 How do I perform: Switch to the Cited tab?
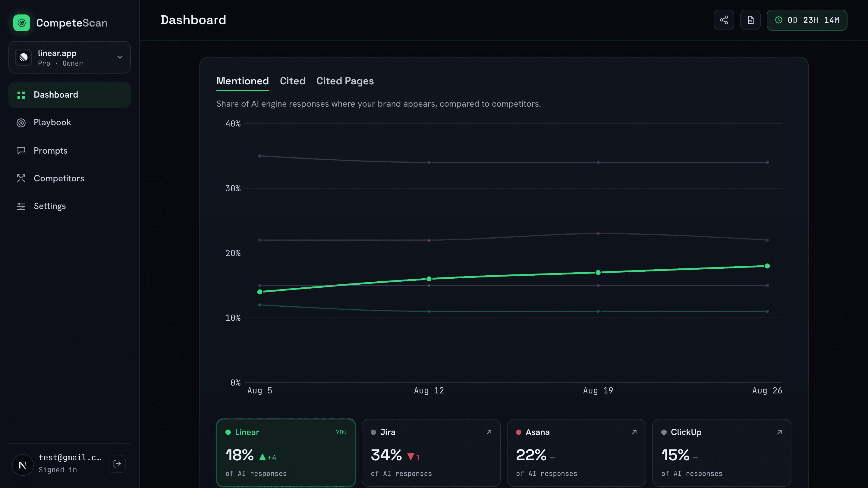pyautogui.click(x=292, y=81)
